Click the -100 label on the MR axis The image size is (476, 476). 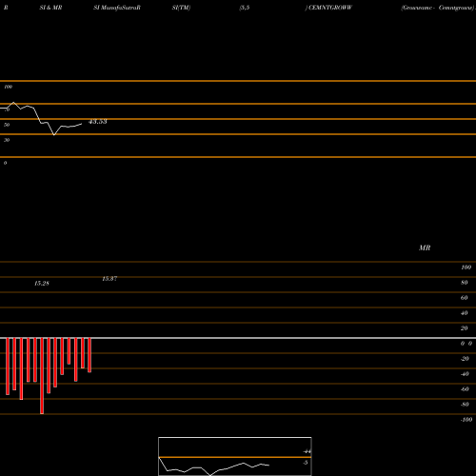(466, 420)
